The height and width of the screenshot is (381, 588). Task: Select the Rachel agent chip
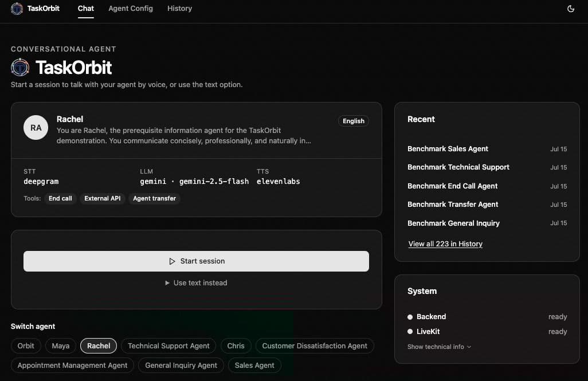[99, 345]
